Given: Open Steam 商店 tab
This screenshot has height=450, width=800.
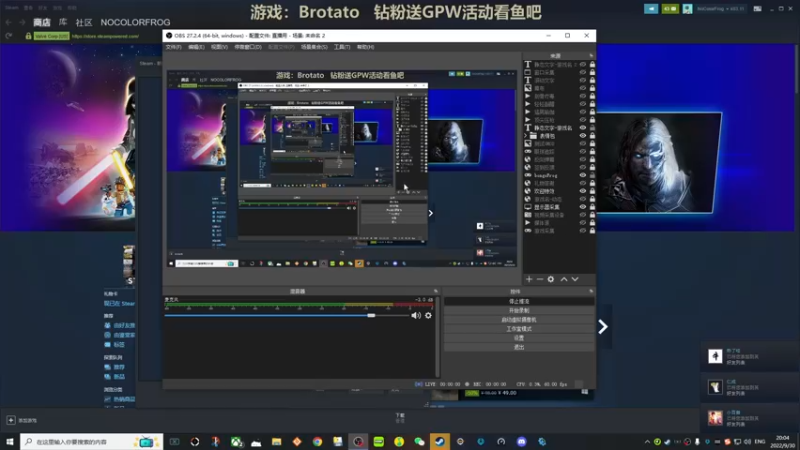Looking at the screenshot, I should click(x=42, y=22).
